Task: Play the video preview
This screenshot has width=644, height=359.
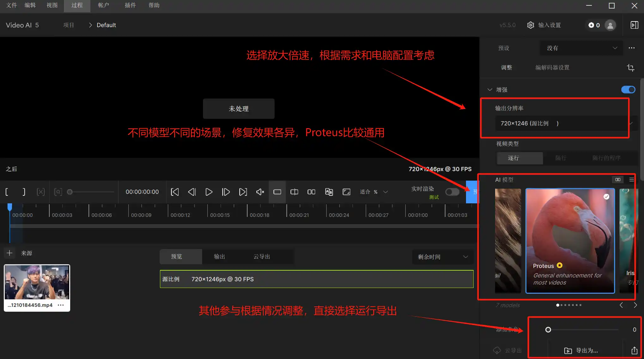Action: (209, 192)
